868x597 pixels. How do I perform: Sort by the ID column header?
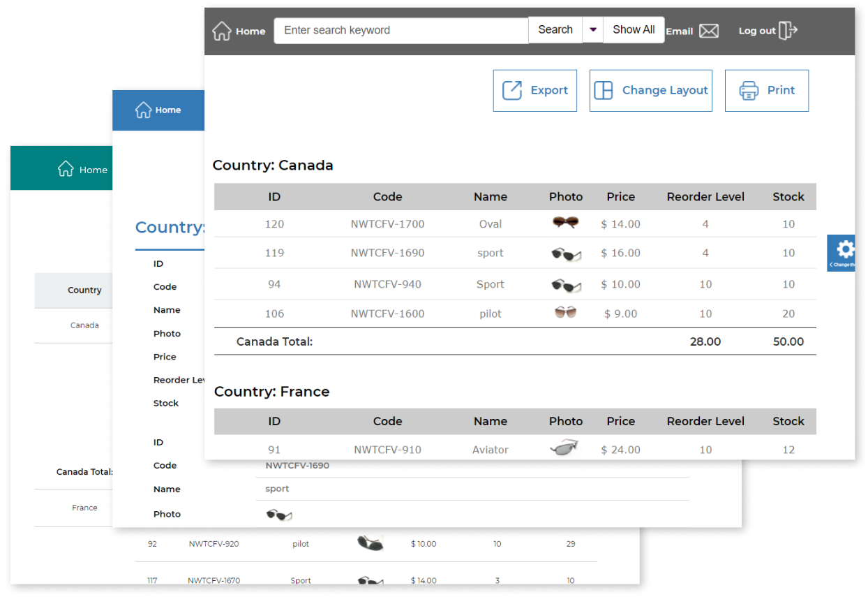pyautogui.click(x=274, y=197)
